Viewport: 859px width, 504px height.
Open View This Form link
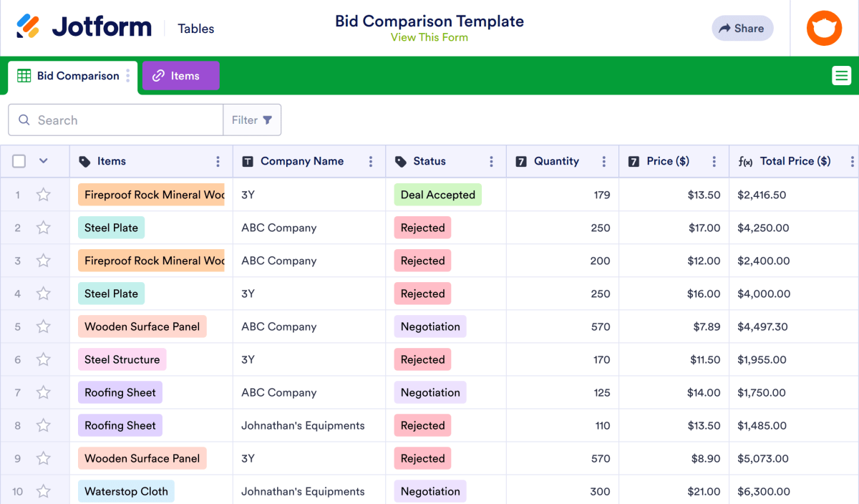point(429,37)
